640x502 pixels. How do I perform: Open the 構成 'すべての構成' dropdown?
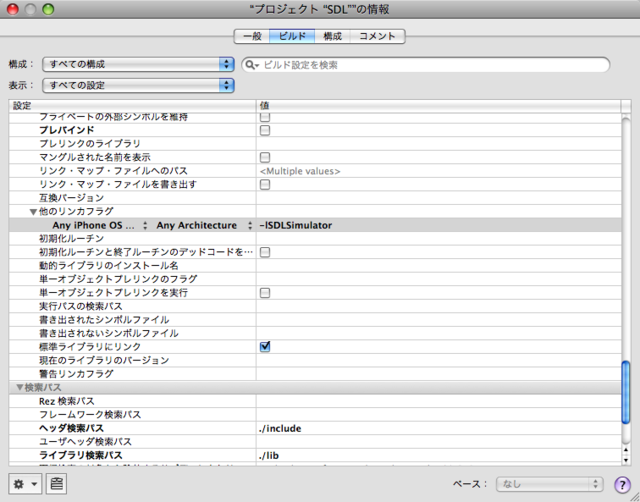(x=138, y=64)
